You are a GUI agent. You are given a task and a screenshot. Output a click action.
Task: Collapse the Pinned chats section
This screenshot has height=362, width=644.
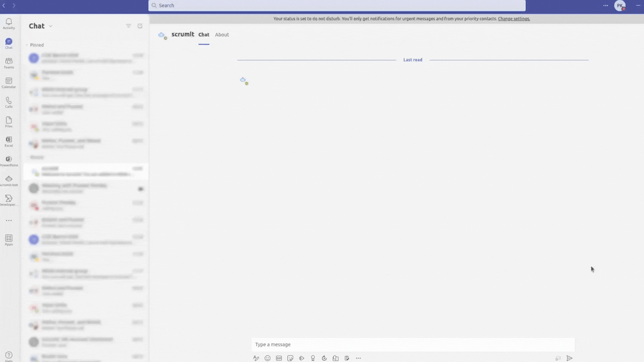coord(27,45)
